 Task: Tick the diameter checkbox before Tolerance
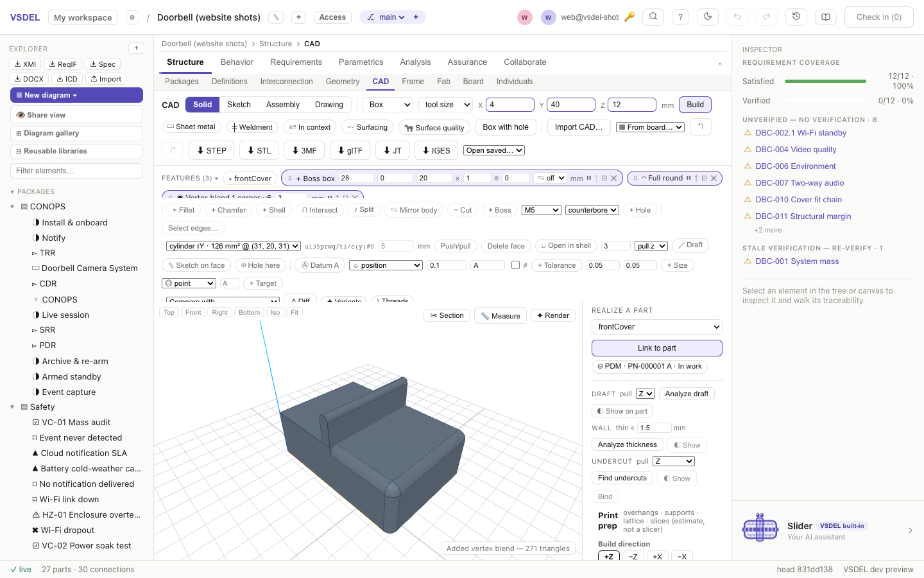515,265
